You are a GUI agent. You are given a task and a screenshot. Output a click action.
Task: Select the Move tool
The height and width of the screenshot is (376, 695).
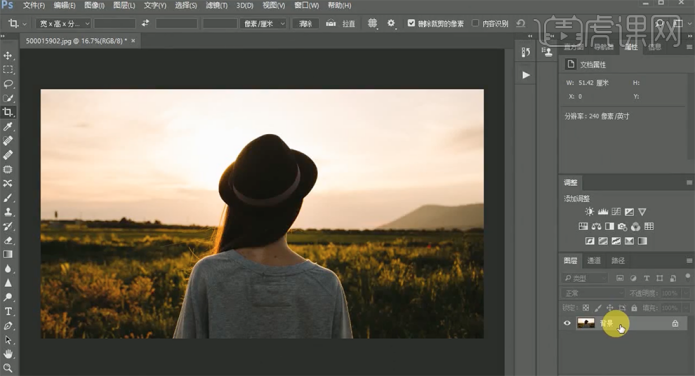[8, 55]
